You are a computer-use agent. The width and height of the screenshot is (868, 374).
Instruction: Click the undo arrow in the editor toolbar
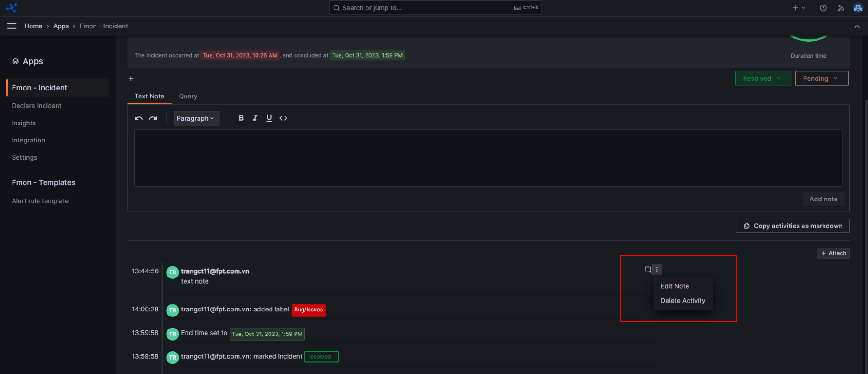[139, 118]
